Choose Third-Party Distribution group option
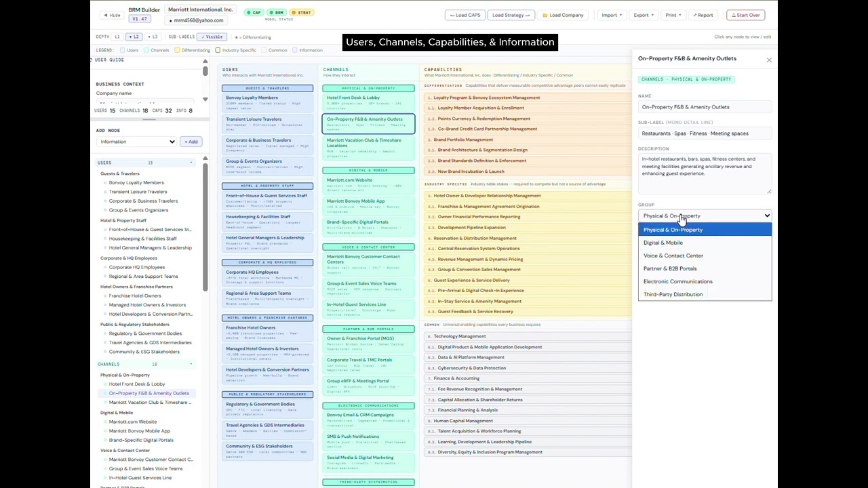Screen dimensions: 868x488 705,294
